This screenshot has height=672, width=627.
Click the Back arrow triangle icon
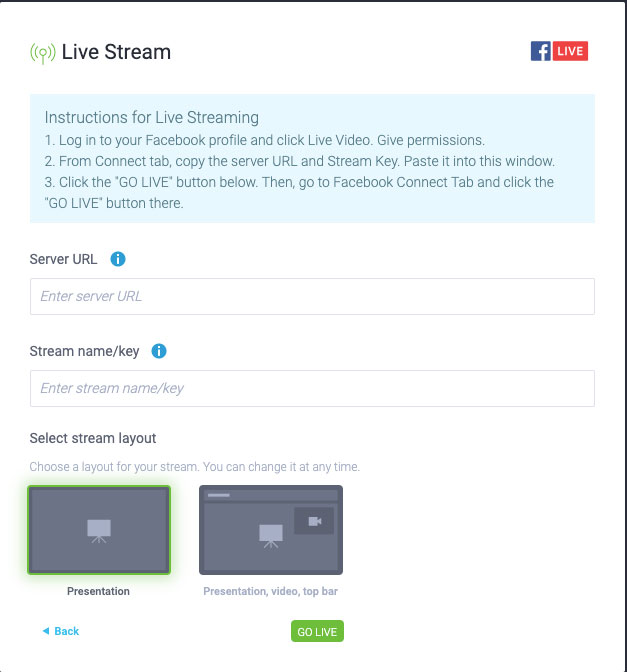(46, 630)
